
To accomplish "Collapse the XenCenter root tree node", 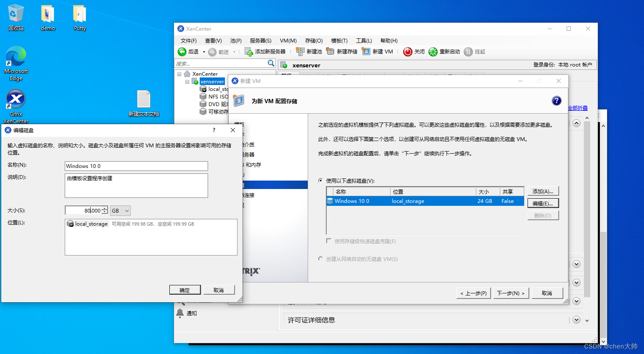I will pos(179,74).
